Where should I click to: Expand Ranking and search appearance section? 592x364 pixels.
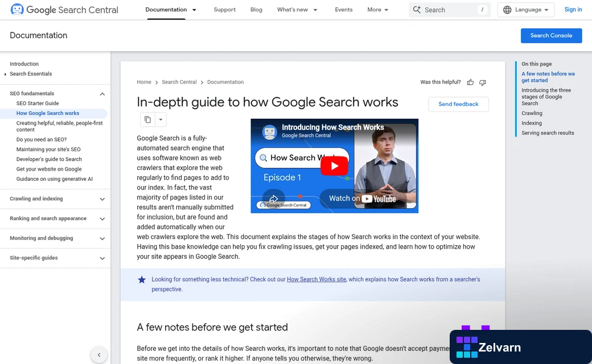coord(102,218)
